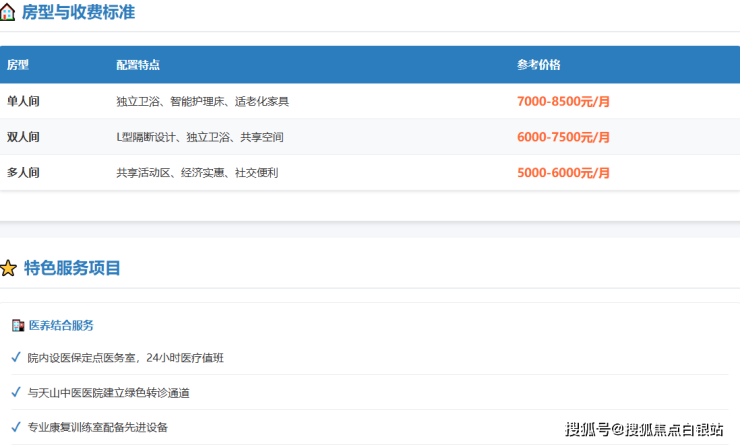Open the 医养结合服务 subsection title

[x=61, y=325]
